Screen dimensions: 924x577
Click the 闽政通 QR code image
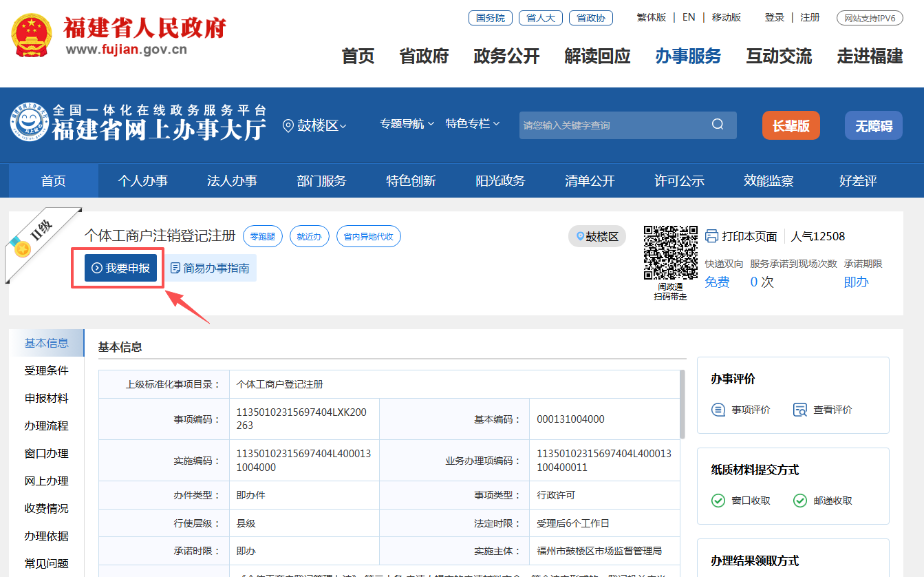[670, 253]
